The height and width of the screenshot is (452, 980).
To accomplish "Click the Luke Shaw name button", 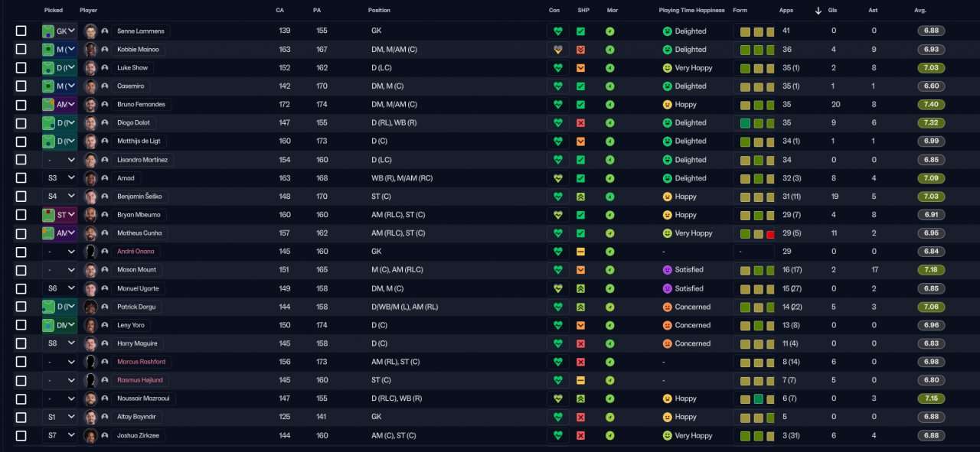I will (132, 68).
